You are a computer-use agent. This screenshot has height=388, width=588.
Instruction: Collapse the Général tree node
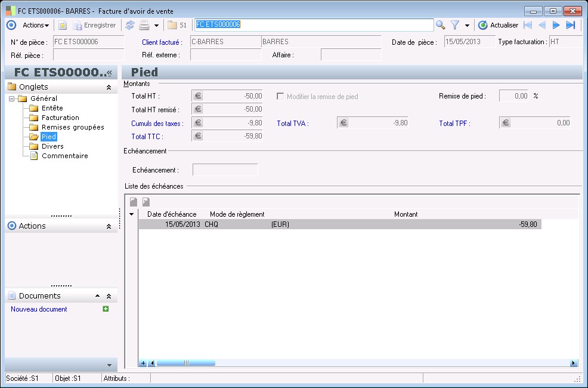coord(12,98)
